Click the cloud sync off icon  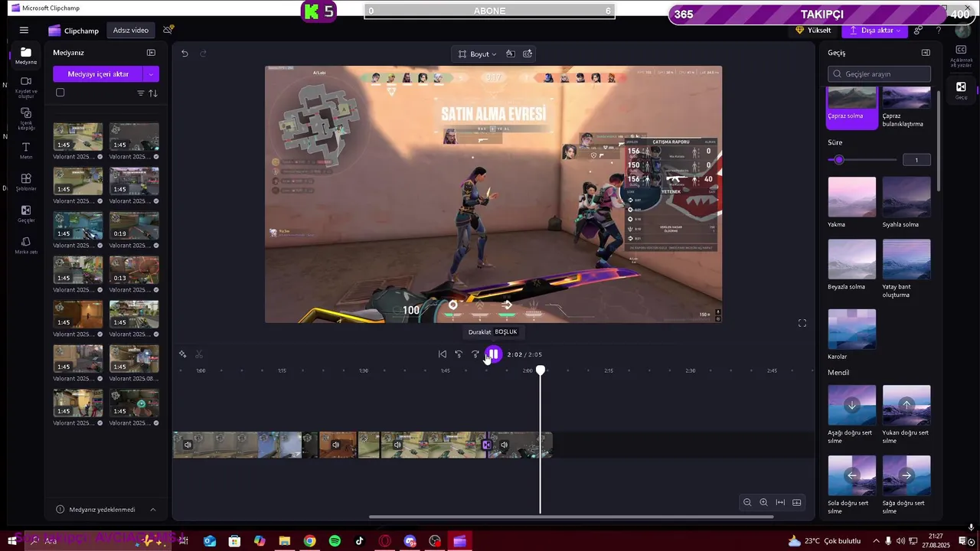click(168, 30)
